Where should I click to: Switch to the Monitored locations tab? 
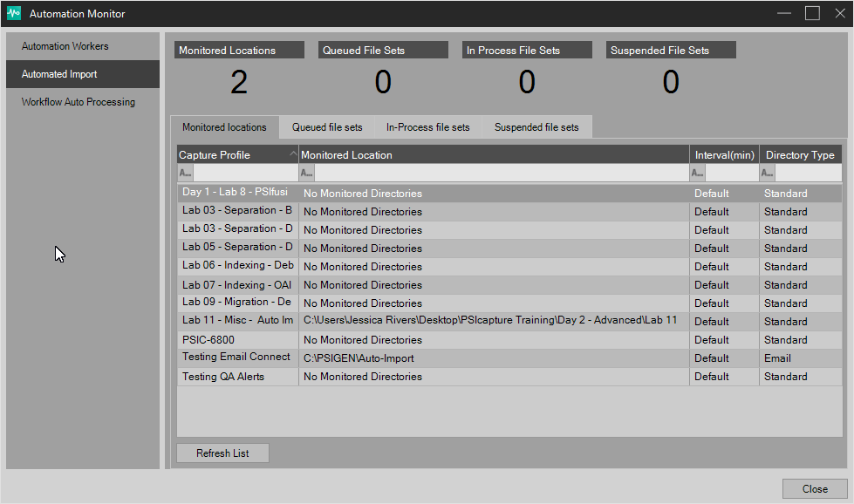tap(224, 126)
